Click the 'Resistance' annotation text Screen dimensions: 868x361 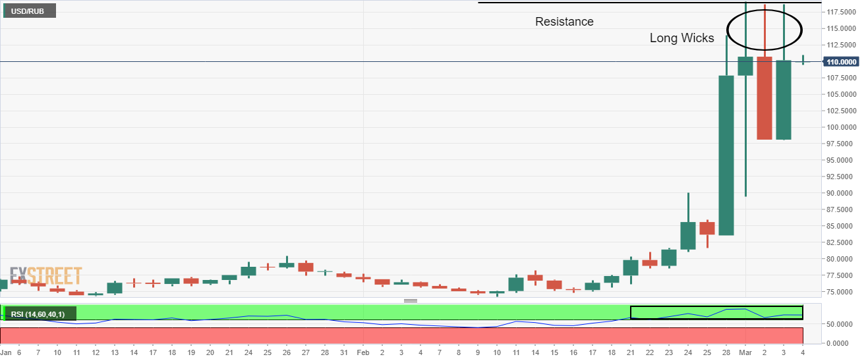(x=564, y=22)
